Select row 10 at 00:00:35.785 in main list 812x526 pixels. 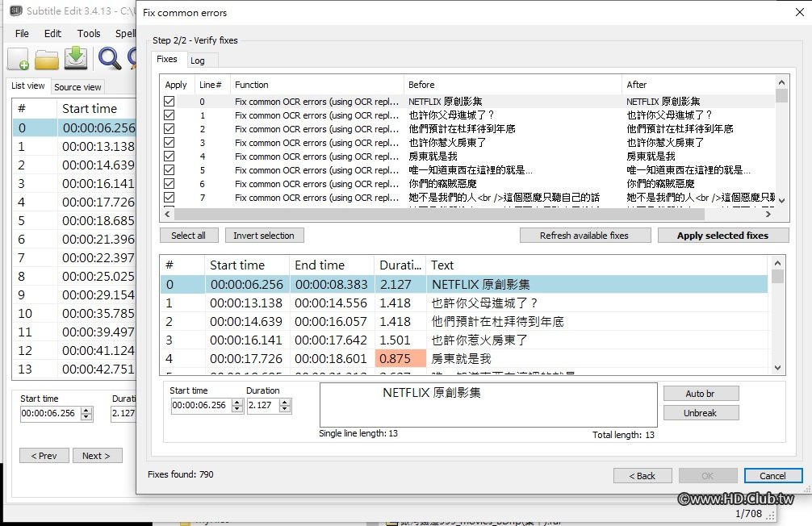pyautogui.click(x=74, y=313)
